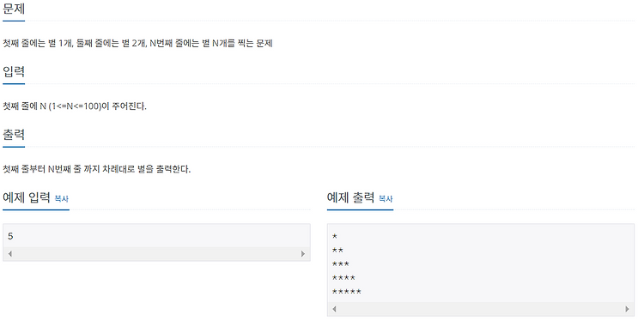
Task: Click the five-star last output line
Action: pyautogui.click(x=347, y=292)
